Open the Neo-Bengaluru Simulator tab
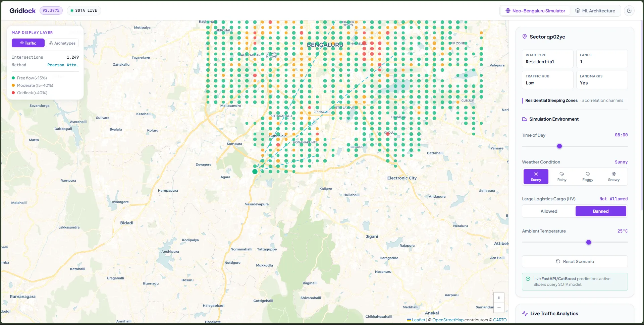 pos(535,11)
